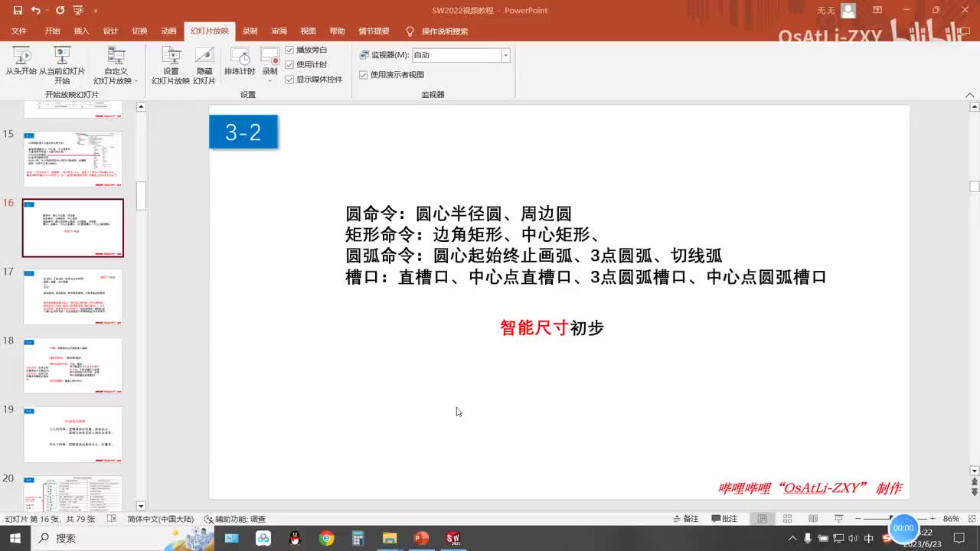Toggle Use Presenter View (使用演示者视图) checkbox
The height and width of the screenshot is (551, 980).
392,75
